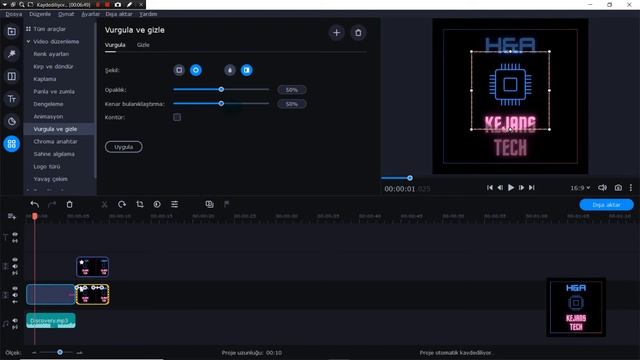The width and height of the screenshot is (640, 360).
Task: Toggle title track eye visibility
Action: click(x=15, y=234)
